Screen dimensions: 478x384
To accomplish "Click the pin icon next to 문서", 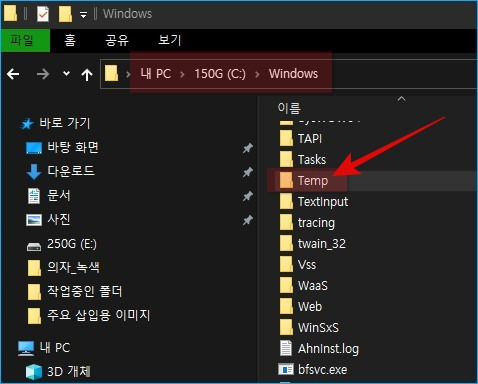I will [x=248, y=196].
